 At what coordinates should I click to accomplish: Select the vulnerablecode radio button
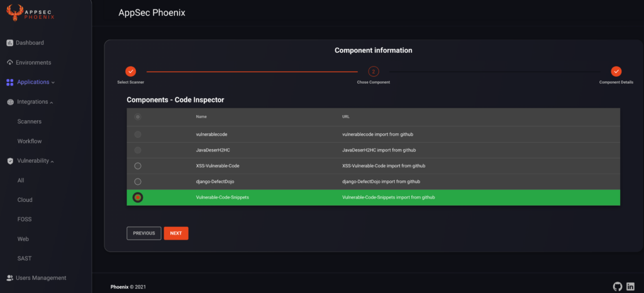point(138,134)
